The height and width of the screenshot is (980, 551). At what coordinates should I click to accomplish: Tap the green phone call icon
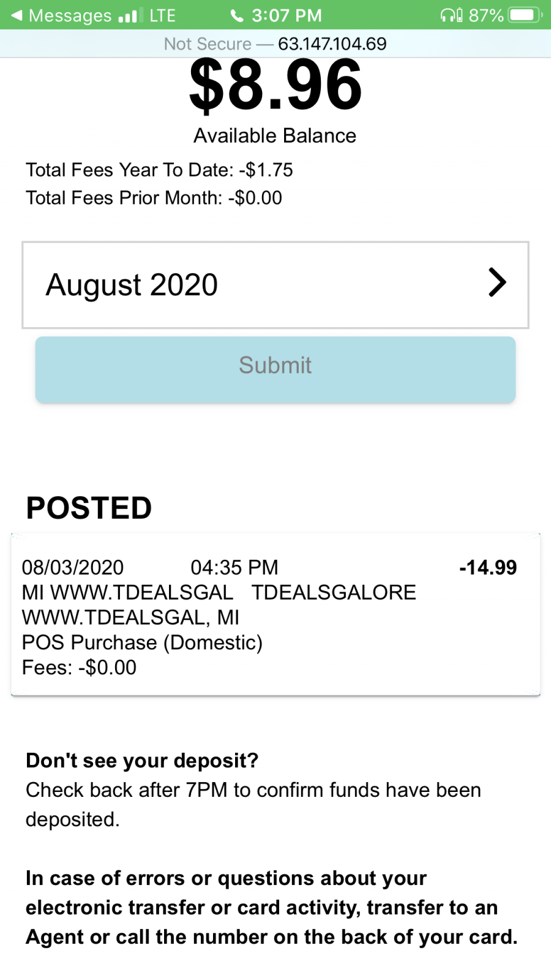click(x=236, y=15)
